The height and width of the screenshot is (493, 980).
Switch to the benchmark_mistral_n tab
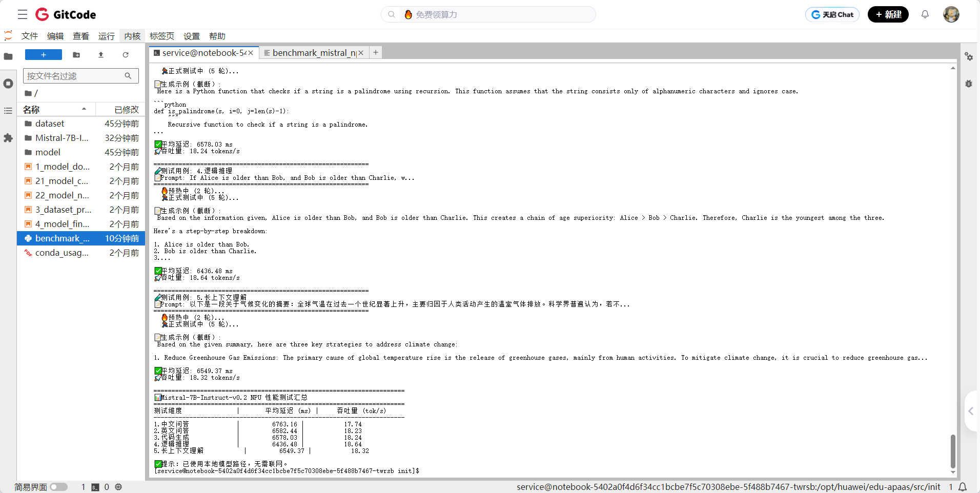click(314, 53)
